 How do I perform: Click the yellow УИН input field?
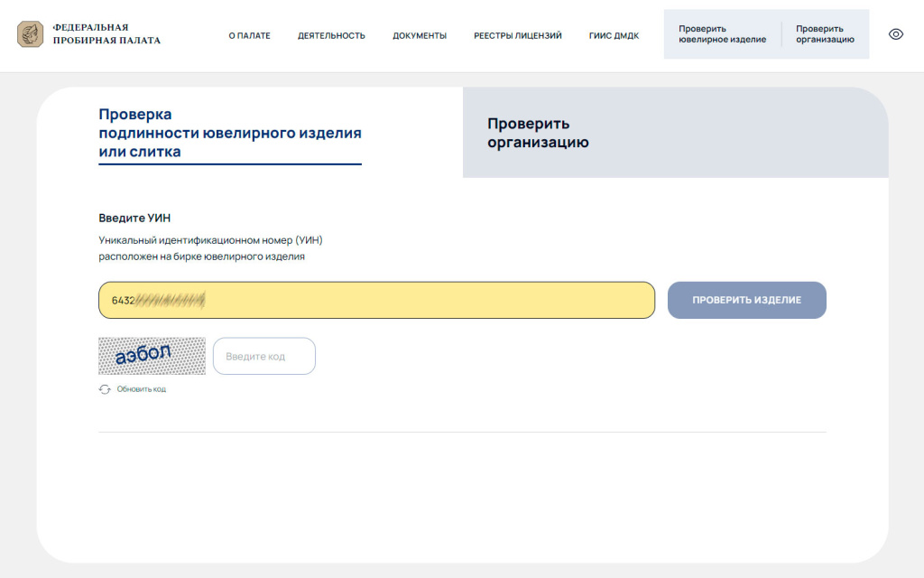[376, 300]
